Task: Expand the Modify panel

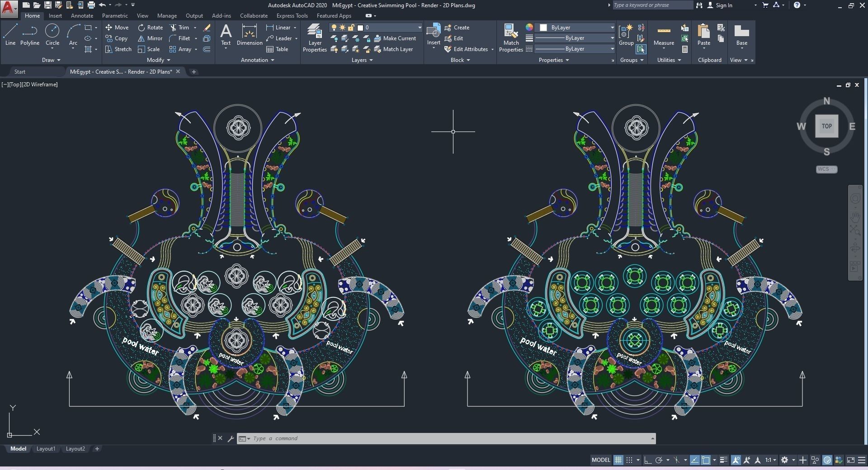Action: (158, 60)
